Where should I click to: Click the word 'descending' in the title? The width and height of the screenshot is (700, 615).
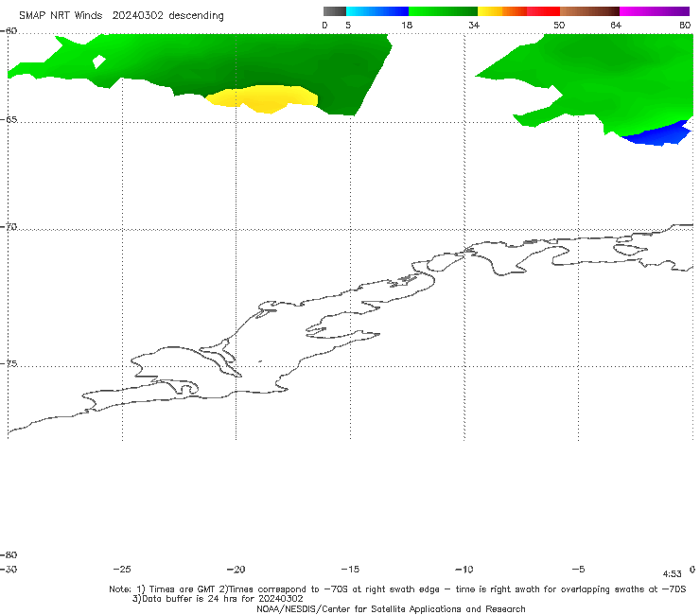click(x=196, y=16)
